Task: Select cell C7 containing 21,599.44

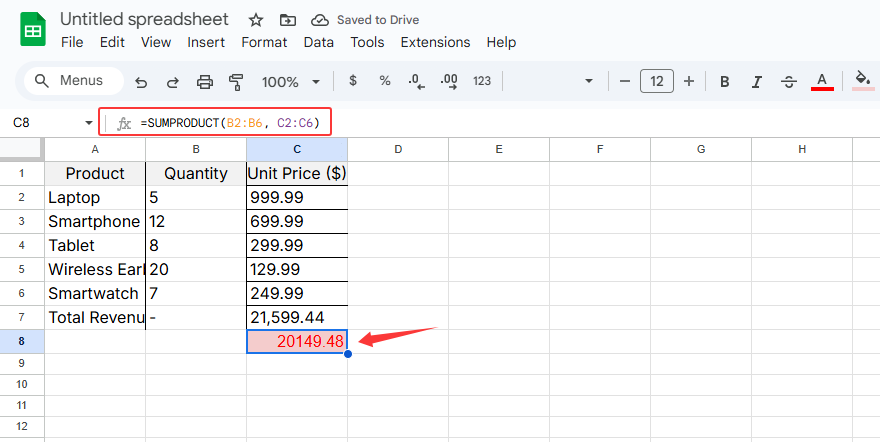Action: coord(297,317)
